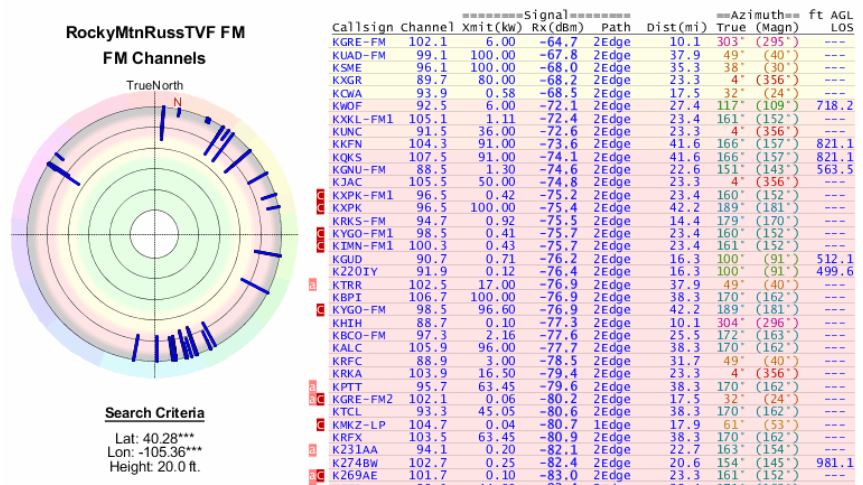Click the red C marker next to KIMN-FM1

pos(321,243)
